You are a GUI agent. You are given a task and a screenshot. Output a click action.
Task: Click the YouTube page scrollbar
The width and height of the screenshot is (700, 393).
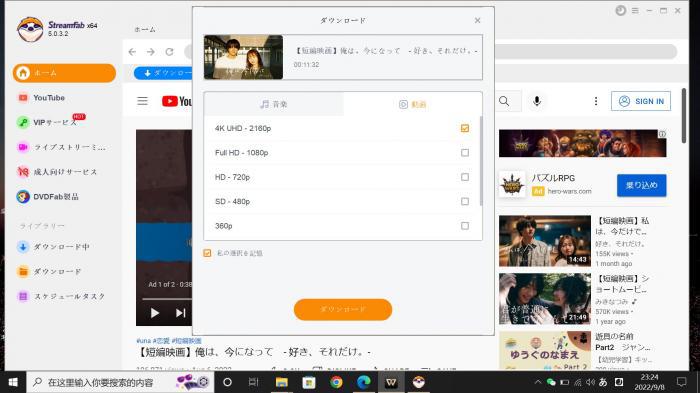(683, 116)
